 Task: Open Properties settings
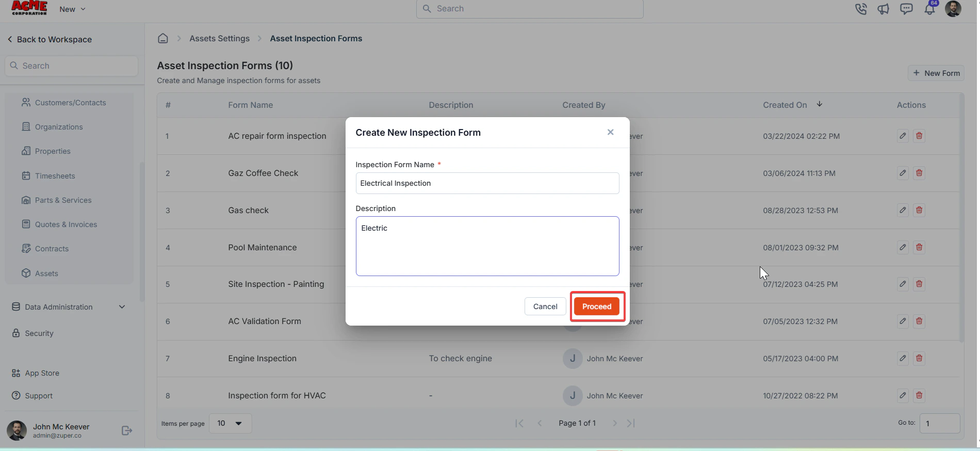(x=46, y=151)
